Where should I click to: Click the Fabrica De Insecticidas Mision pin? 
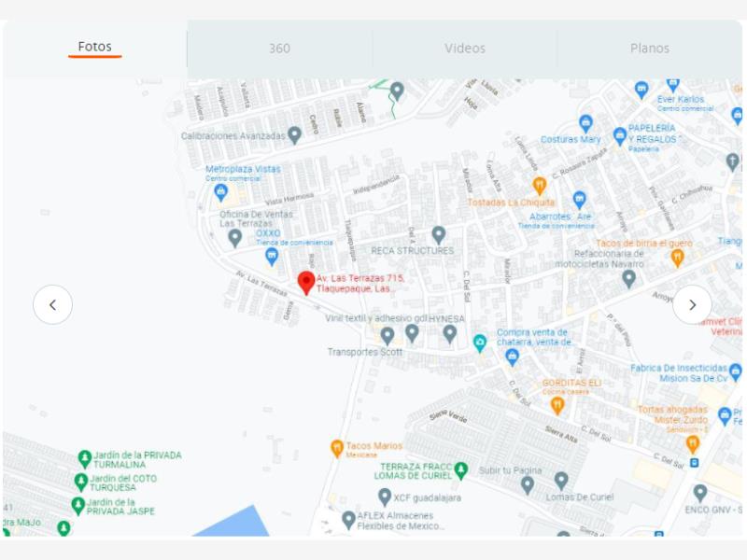736,371
